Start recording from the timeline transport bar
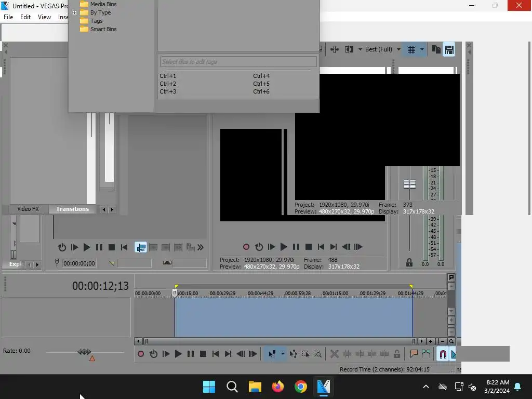This screenshot has width=532, height=399. 141,354
